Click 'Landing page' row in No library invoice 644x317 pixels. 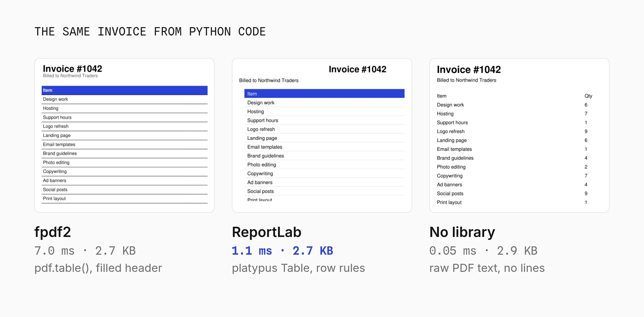click(515, 140)
